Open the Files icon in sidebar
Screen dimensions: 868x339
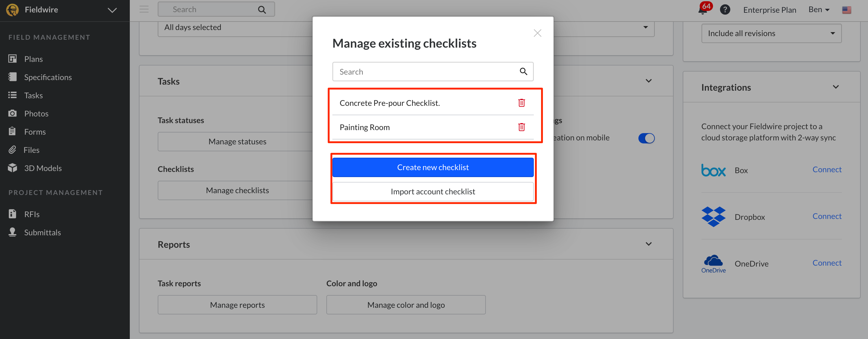coord(12,149)
